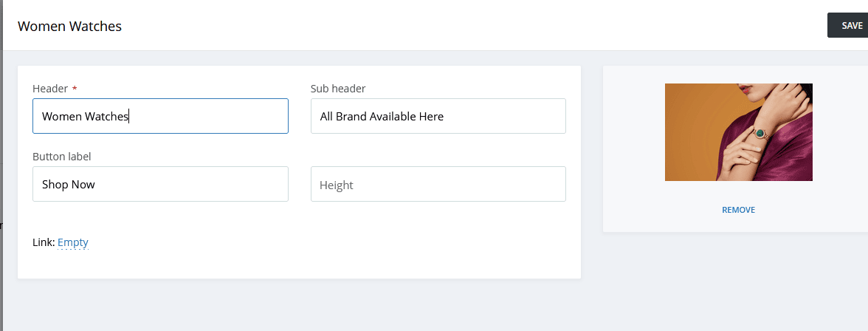Click the 'Shop Now' text in field
The image size is (868, 331).
pyautogui.click(x=69, y=185)
